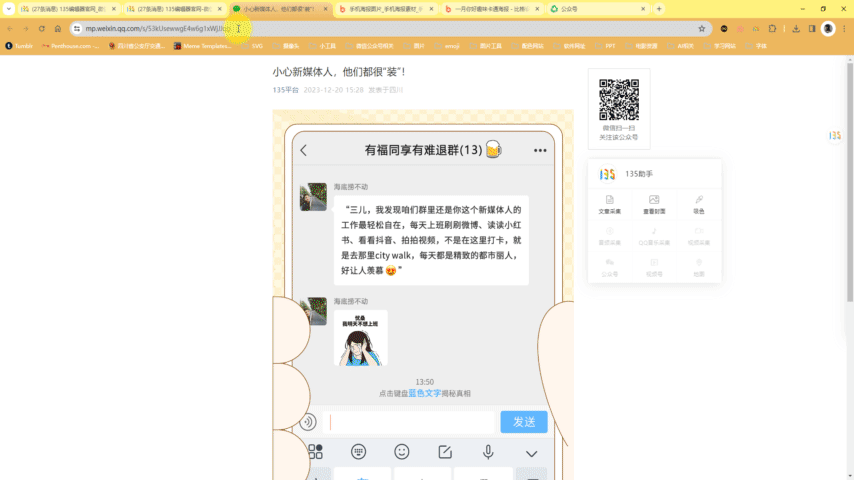Image resolution: width=854 pixels, height=480 pixels.
Task: Open the Extensions puzzle icon
Action: tap(772, 28)
